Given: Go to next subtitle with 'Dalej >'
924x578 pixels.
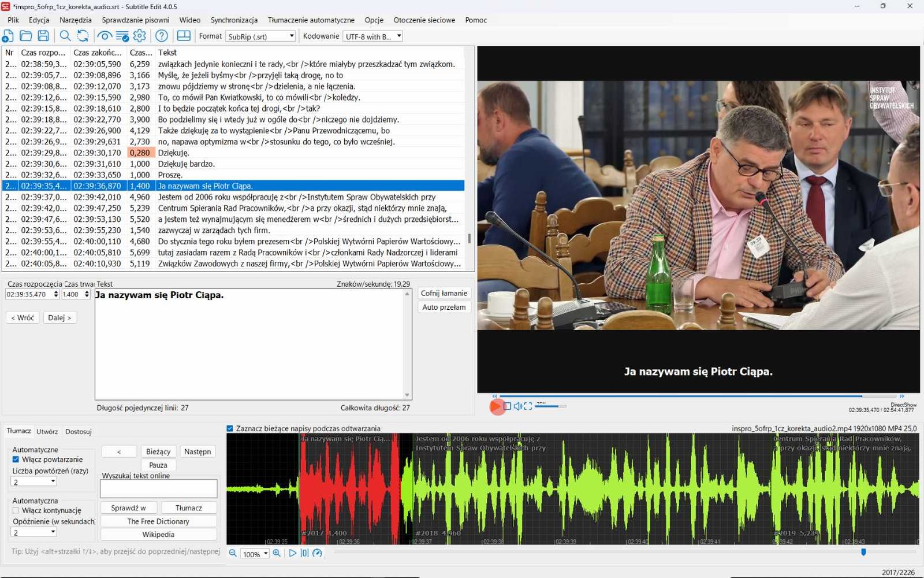Looking at the screenshot, I should (59, 317).
